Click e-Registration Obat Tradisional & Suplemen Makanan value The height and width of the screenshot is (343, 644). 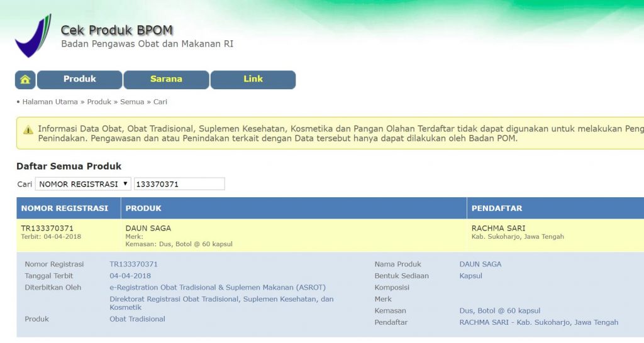point(218,287)
